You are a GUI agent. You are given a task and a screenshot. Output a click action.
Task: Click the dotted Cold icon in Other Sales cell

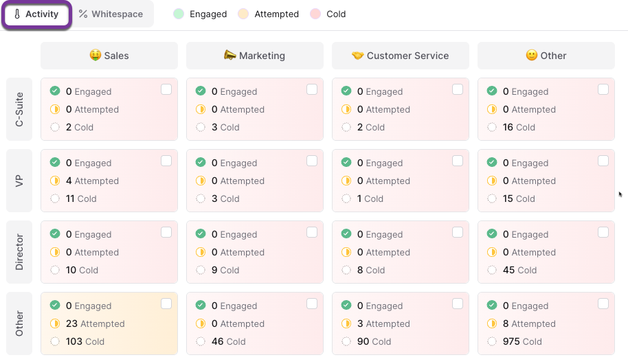tap(55, 341)
